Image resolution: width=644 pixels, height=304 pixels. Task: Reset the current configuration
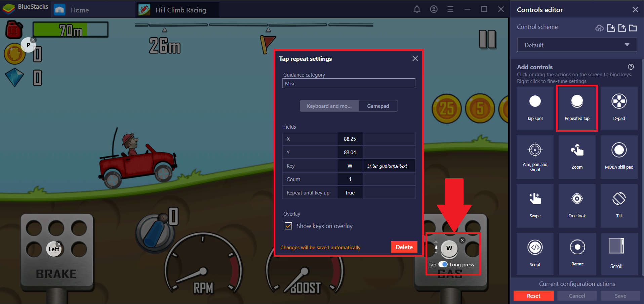pyautogui.click(x=533, y=296)
